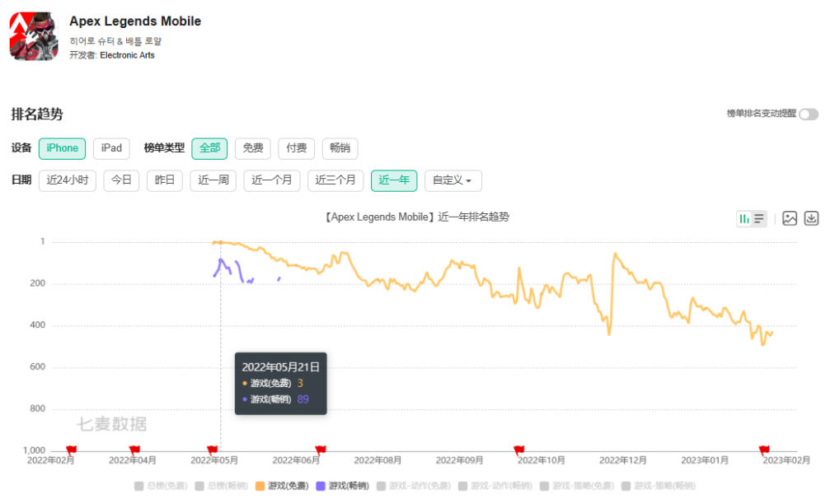Switch to chart view icon
Screen dimensions: 830x504
[744, 218]
